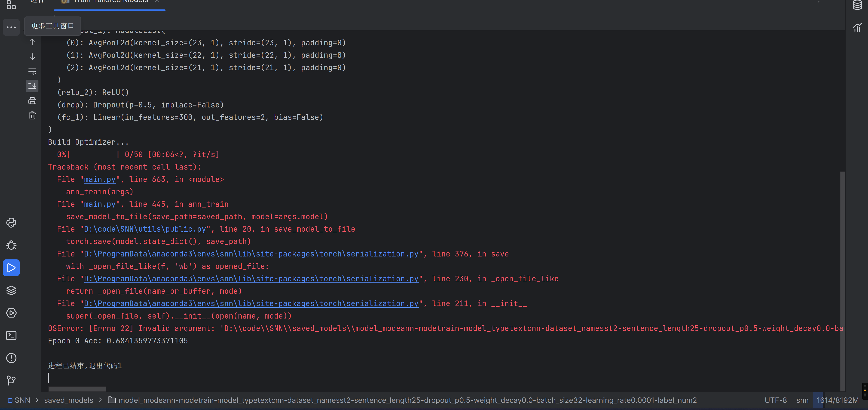The image size is (868, 410).
Task: Clear console with the trash icon
Action: click(32, 115)
